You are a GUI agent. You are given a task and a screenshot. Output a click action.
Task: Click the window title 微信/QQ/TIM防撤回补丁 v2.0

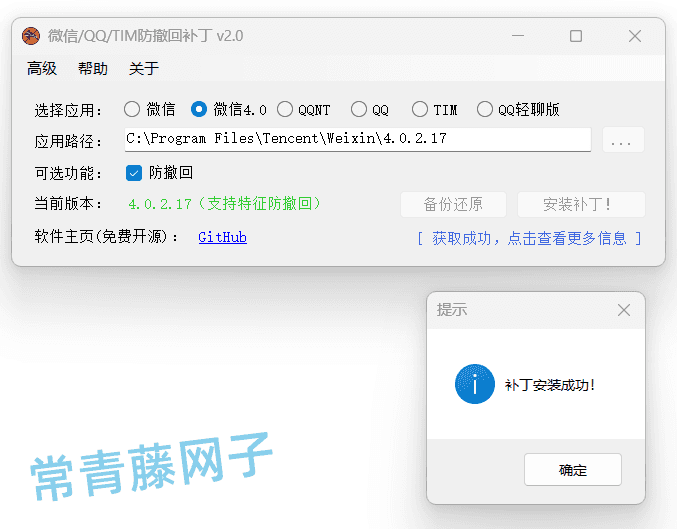(146, 36)
